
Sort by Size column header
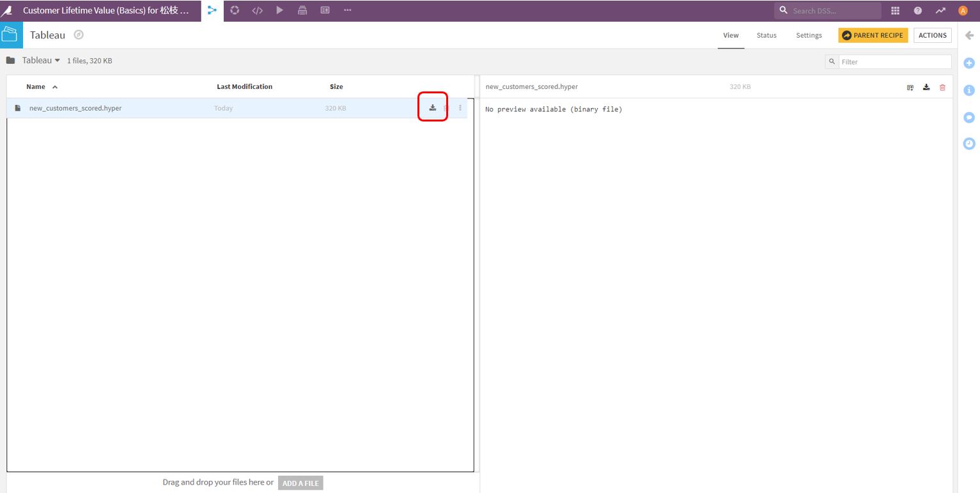coord(336,86)
